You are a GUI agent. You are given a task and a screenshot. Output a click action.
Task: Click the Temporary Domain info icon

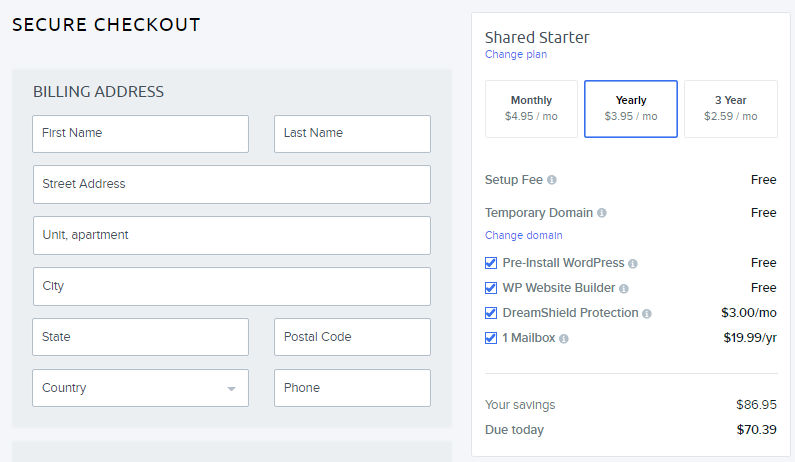coord(601,213)
